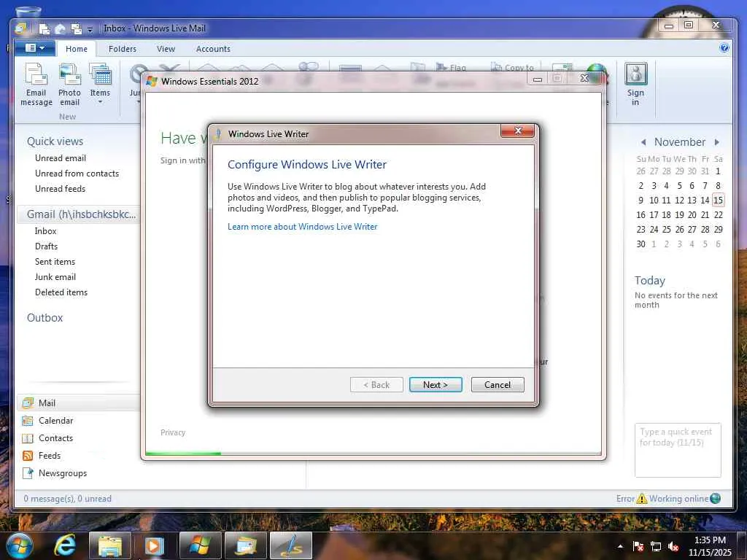The height and width of the screenshot is (560, 747).
Task: Open Live Mail help icon
Action: pyautogui.click(x=724, y=47)
